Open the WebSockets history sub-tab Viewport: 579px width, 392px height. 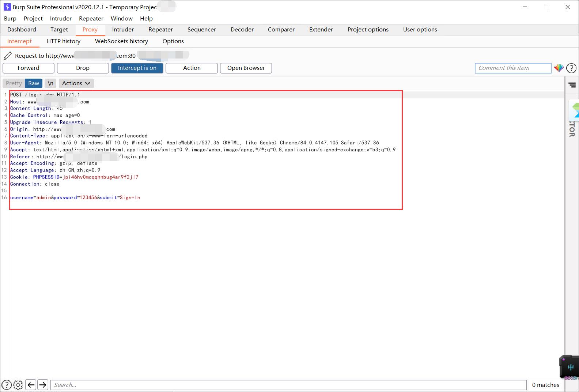(x=121, y=41)
